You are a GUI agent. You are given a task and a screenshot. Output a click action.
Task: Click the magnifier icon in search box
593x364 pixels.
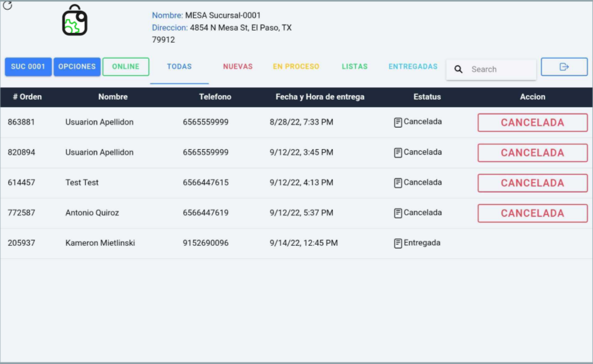pyautogui.click(x=459, y=70)
